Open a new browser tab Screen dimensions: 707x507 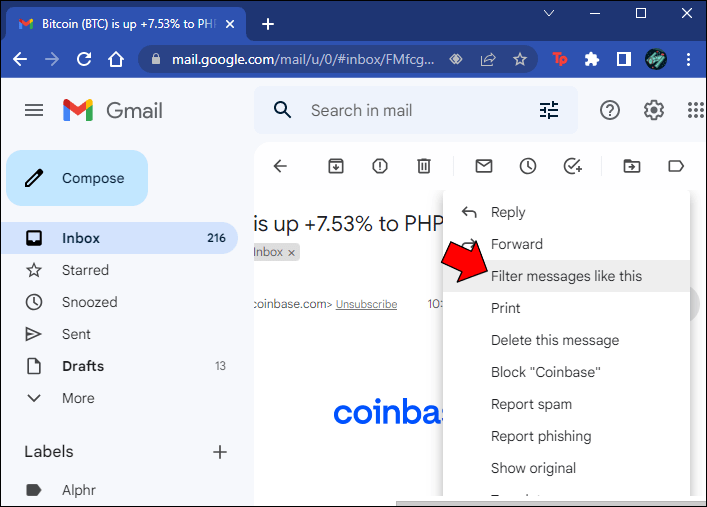coord(268,24)
